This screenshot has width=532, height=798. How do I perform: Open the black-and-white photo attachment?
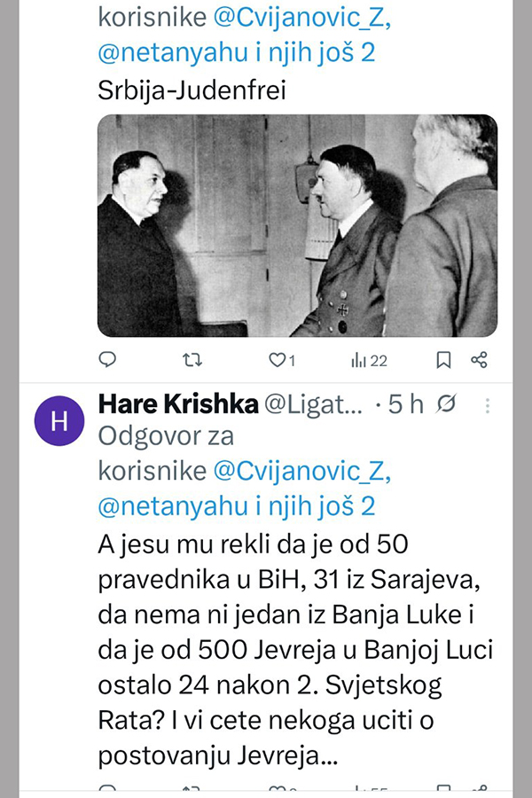tap(297, 225)
